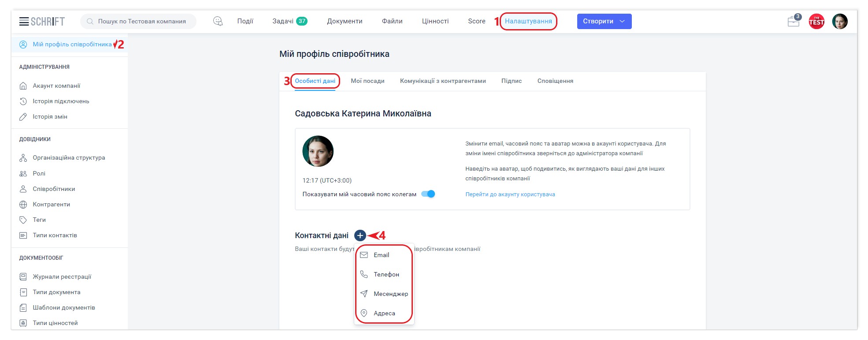Select Адреса option in contact dropdown

pyautogui.click(x=384, y=314)
